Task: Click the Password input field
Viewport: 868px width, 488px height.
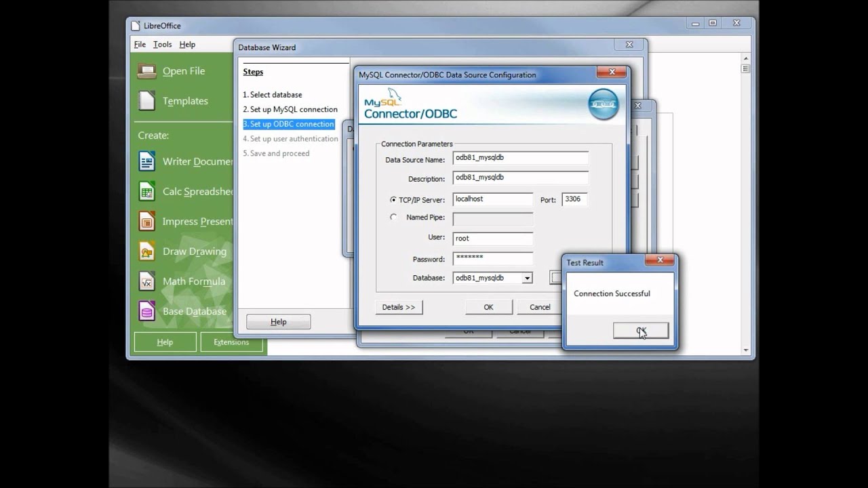Action: pyautogui.click(x=493, y=258)
